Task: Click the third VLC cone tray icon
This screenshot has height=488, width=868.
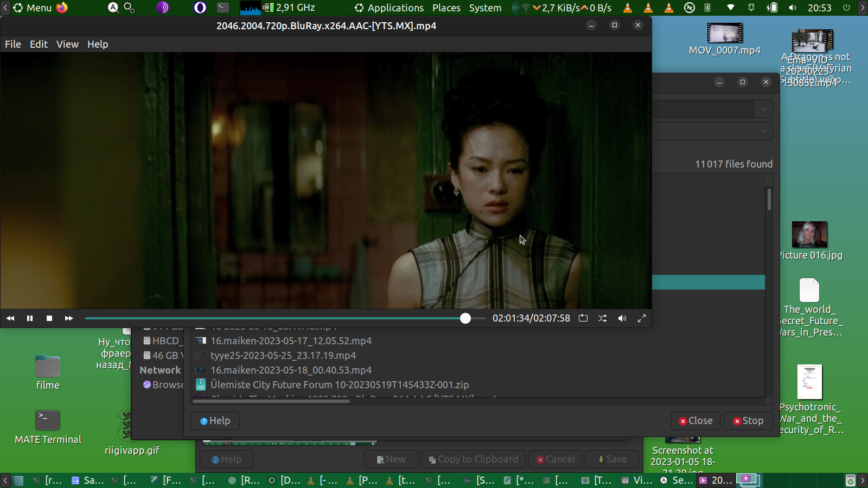Action: [x=669, y=8]
